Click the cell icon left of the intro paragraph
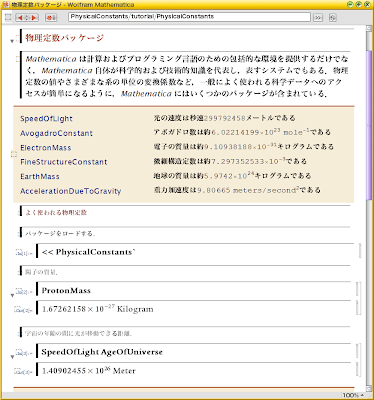The height and width of the screenshot is (400, 374). coord(18,59)
